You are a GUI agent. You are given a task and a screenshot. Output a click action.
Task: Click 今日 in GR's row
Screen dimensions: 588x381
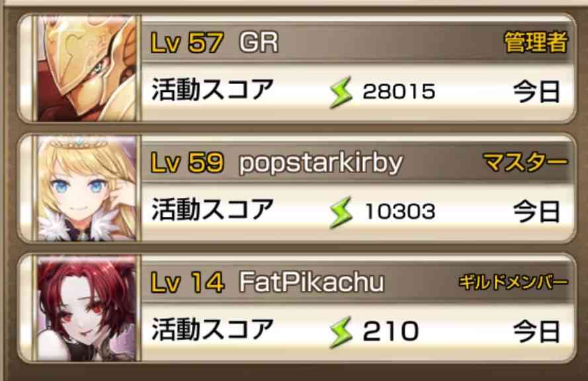[536, 92]
